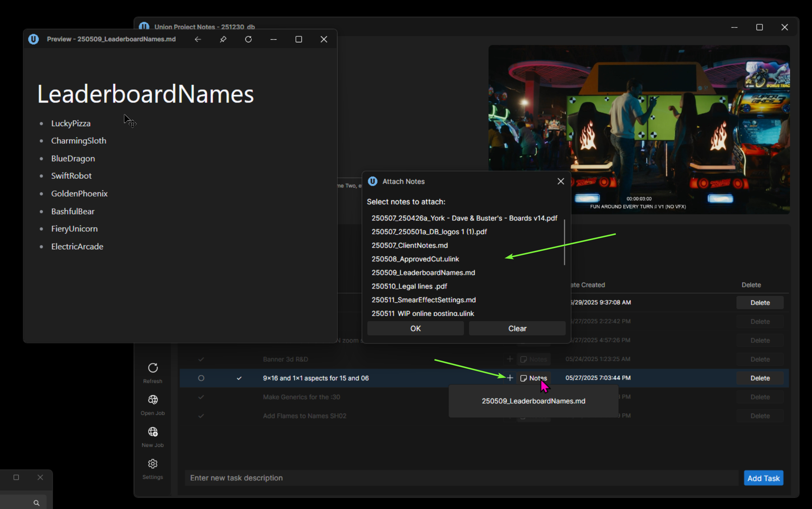The height and width of the screenshot is (509, 812).
Task: Close the small bottom-left window
Action: 40,477
